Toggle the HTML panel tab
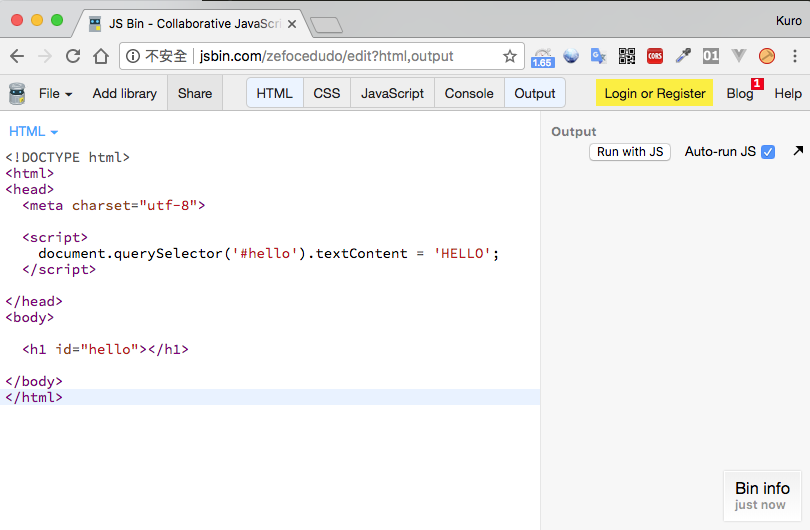 point(275,93)
